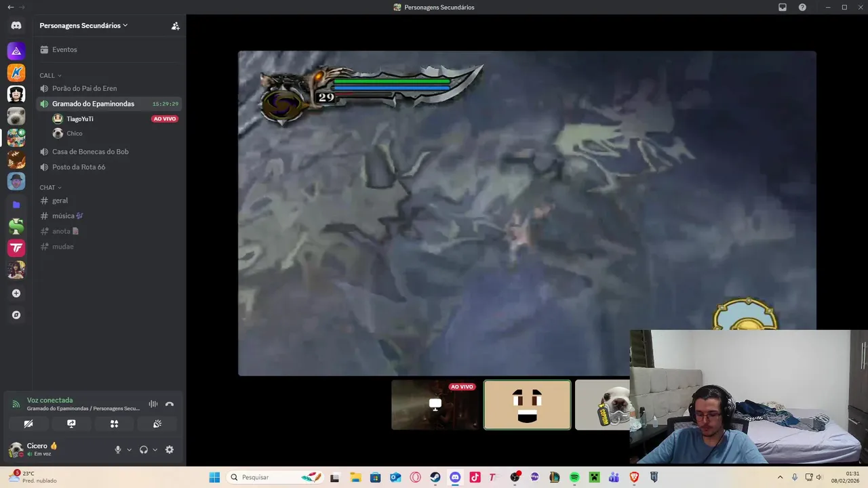868x488 pixels.
Task: Mute the microphone
Action: tap(118, 449)
